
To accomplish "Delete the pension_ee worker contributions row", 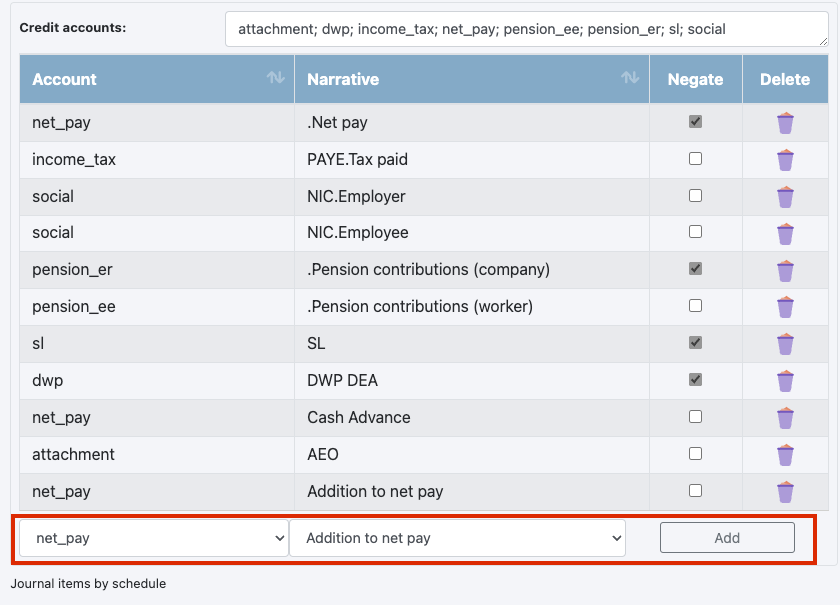I will coord(785,307).
